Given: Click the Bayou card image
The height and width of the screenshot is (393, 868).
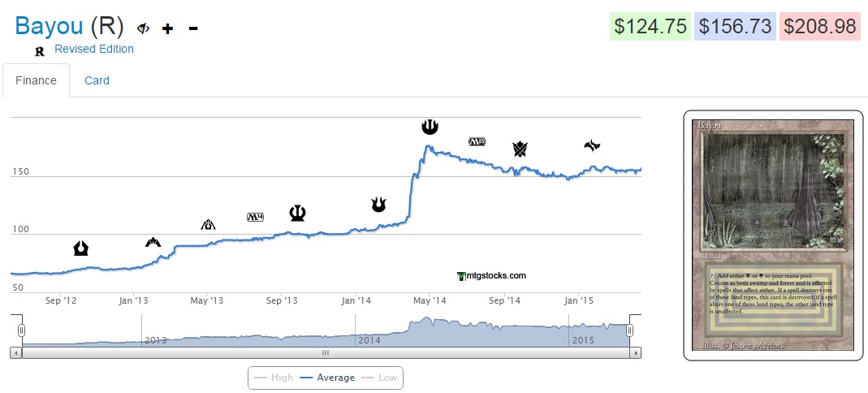Looking at the screenshot, I should pos(772,235).
